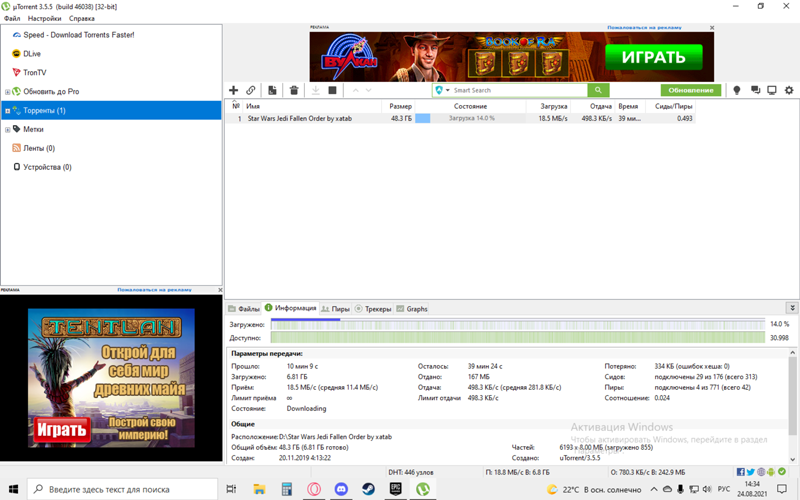Image resolution: width=800 pixels, height=500 pixels.
Task: Click the Загрузка 14.0 % progress bar in the torrent row
Action: coord(470,118)
